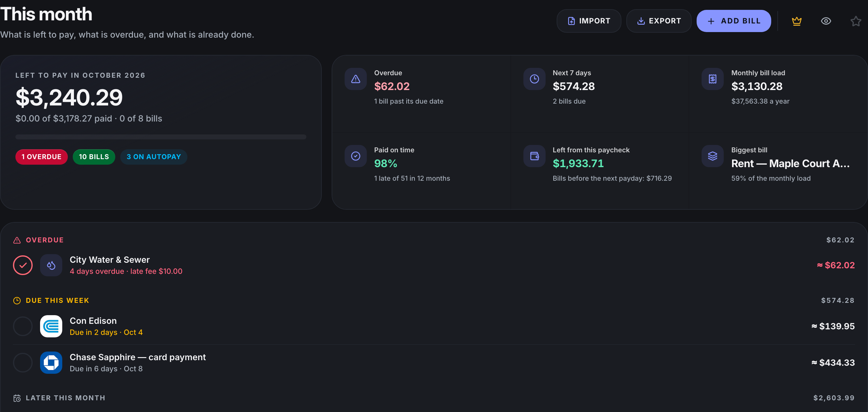Select the 10 BILLS pill
The height and width of the screenshot is (412, 868).
[x=94, y=157]
